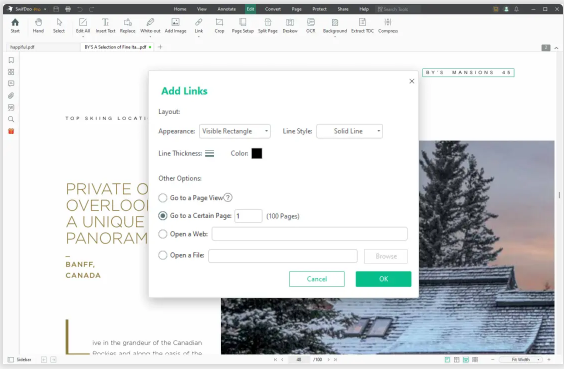Click the Certain Page number field
This screenshot has width=564, height=369.
tap(248, 216)
